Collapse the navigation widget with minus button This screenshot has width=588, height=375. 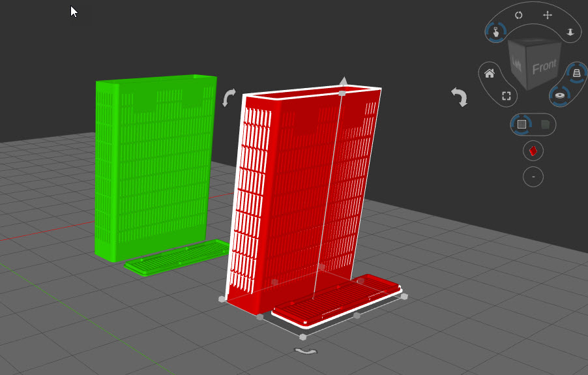pyautogui.click(x=533, y=177)
